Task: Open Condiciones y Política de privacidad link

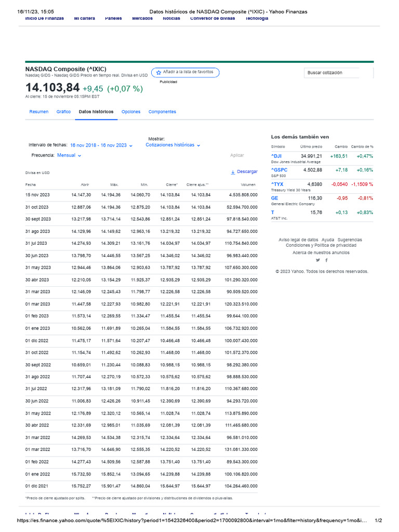Action: 321,245
